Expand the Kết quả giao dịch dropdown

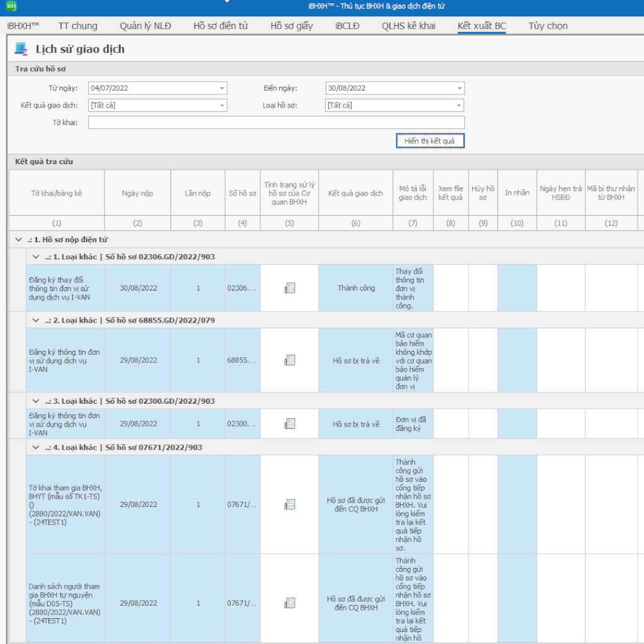pyautogui.click(x=222, y=106)
